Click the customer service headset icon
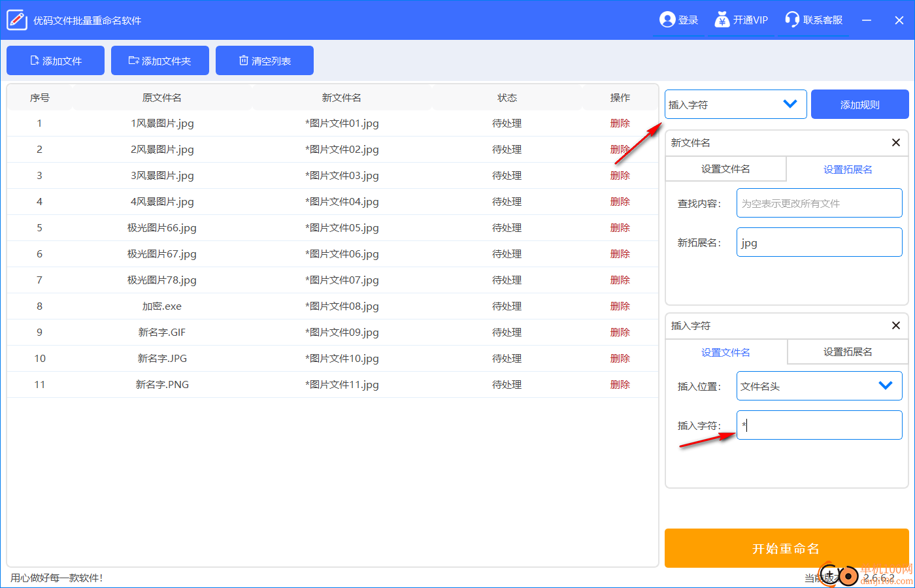The width and height of the screenshot is (915, 588). (x=792, y=20)
